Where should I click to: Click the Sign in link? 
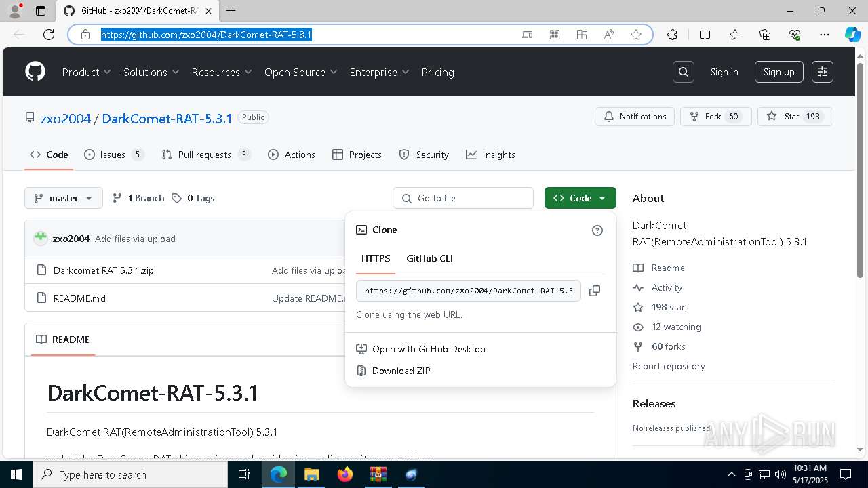click(724, 72)
